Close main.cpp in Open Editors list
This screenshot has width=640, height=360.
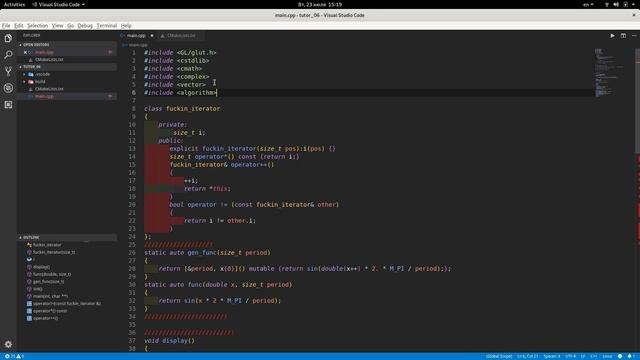click(25, 52)
